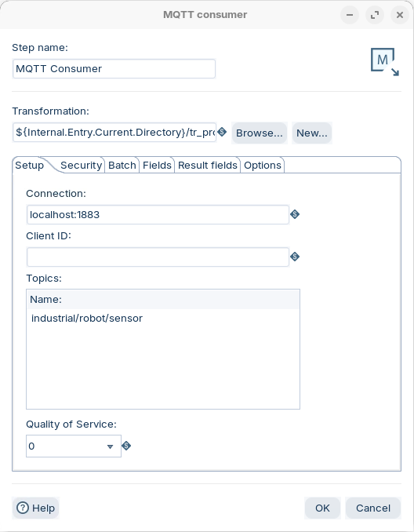Click variable icon beside Transformation field
414x532 pixels.
pyautogui.click(x=222, y=132)
